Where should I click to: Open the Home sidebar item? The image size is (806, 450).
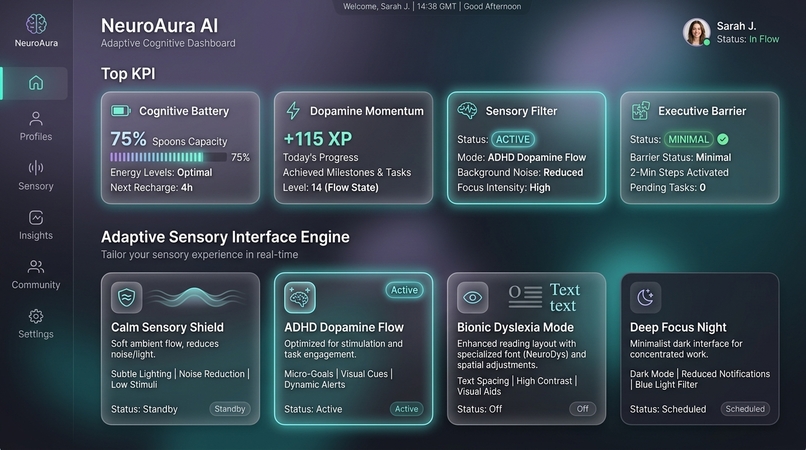35,83
